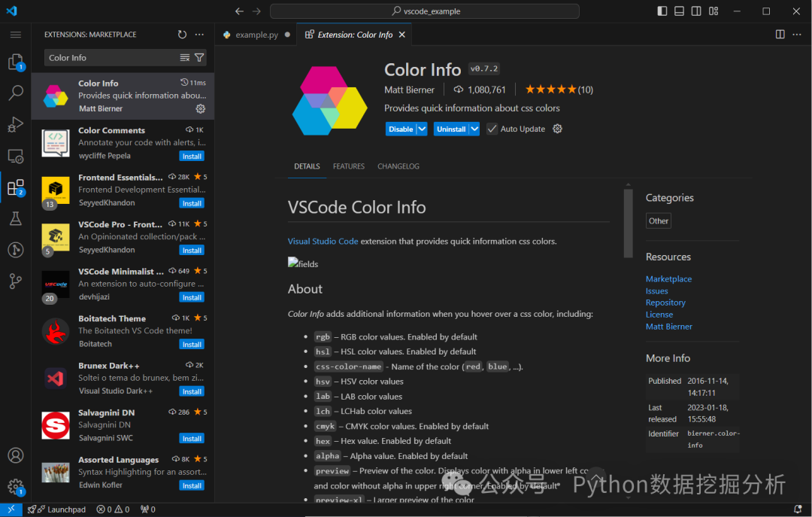The image size is (812, 517).
Task: Open the Search view in activity bar
Action: tap(16, 93)
